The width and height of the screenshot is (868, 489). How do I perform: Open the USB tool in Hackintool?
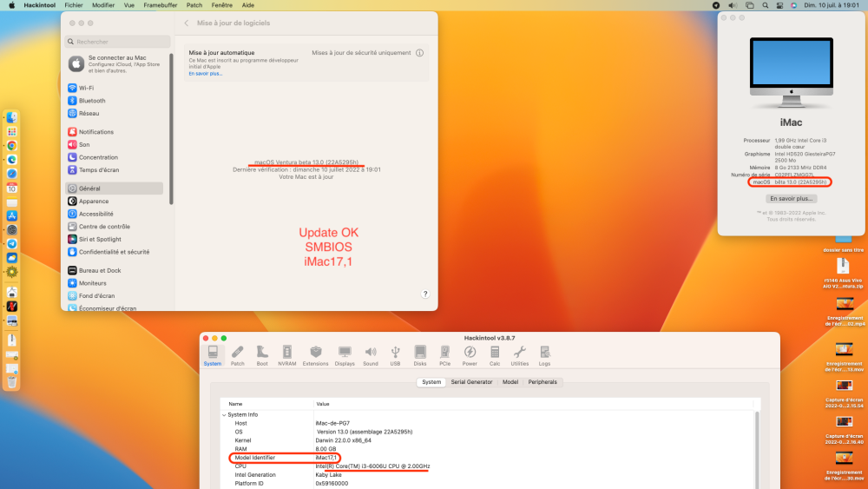point(395,355)
